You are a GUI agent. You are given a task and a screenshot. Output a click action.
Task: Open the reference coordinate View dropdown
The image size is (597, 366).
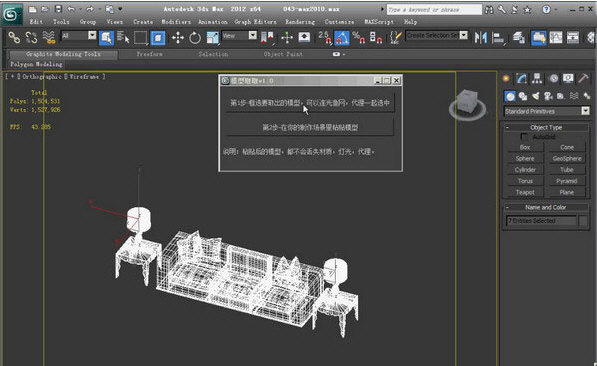[x=252, y=35]
